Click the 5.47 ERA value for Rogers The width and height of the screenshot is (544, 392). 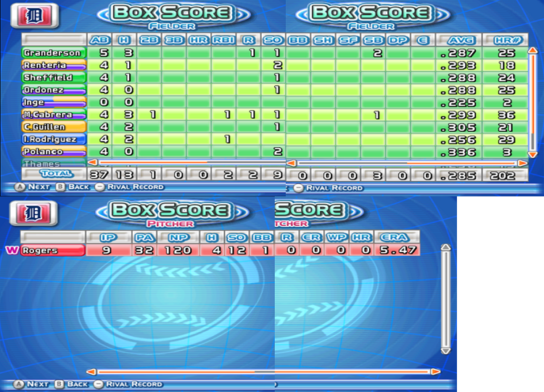click(398, 250)
